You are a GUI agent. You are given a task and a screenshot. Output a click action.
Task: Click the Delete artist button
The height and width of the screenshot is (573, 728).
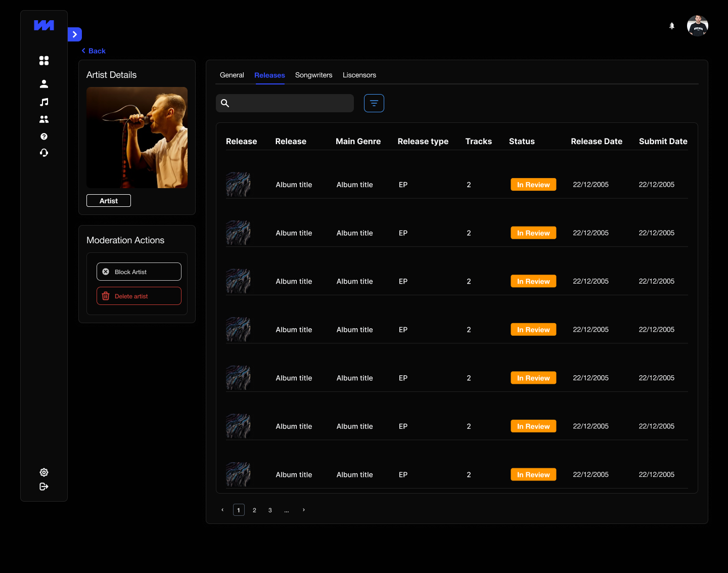139,296
